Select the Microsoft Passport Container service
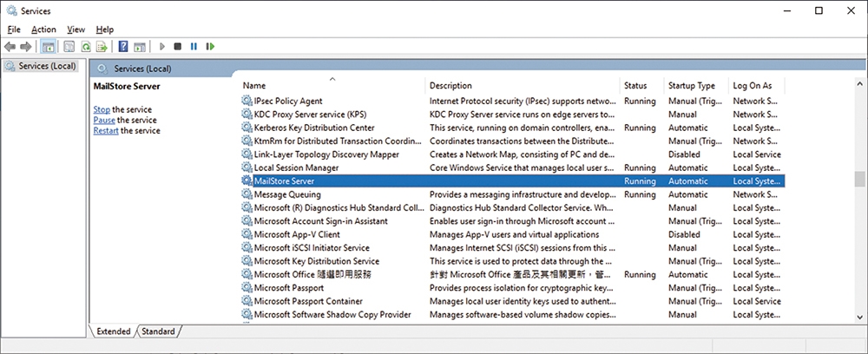The image size is (868, 354). tap(513, 301)
